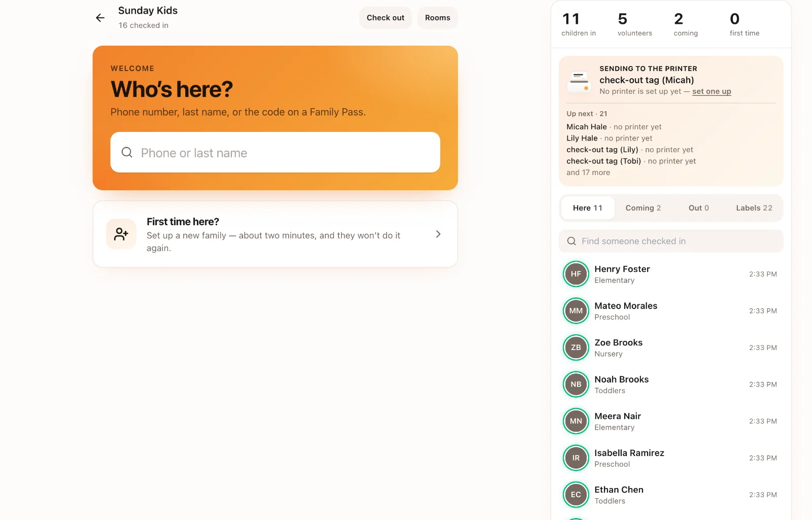
Task: Click the Sunday Kids heading
Action: click(148, 11)
